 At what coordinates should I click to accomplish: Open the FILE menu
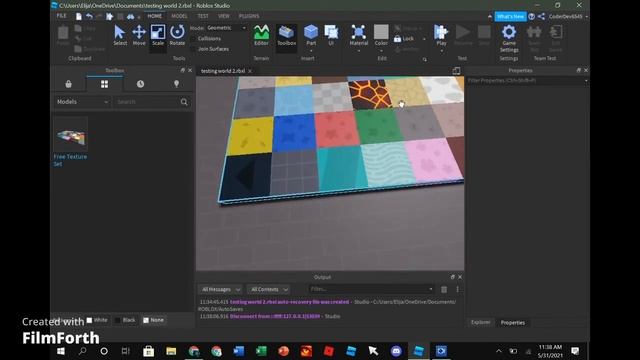tap(61, 16)
